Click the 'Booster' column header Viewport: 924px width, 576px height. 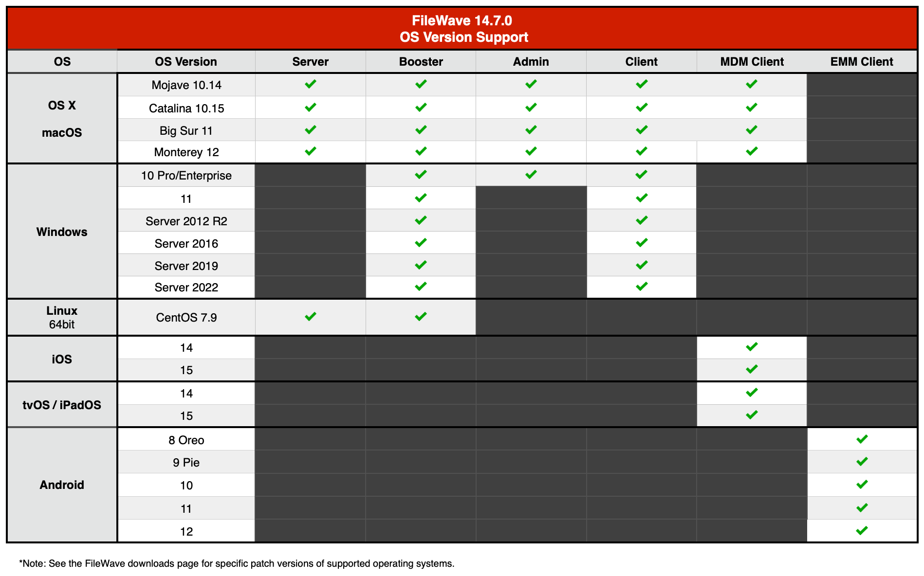pos(421,62)
